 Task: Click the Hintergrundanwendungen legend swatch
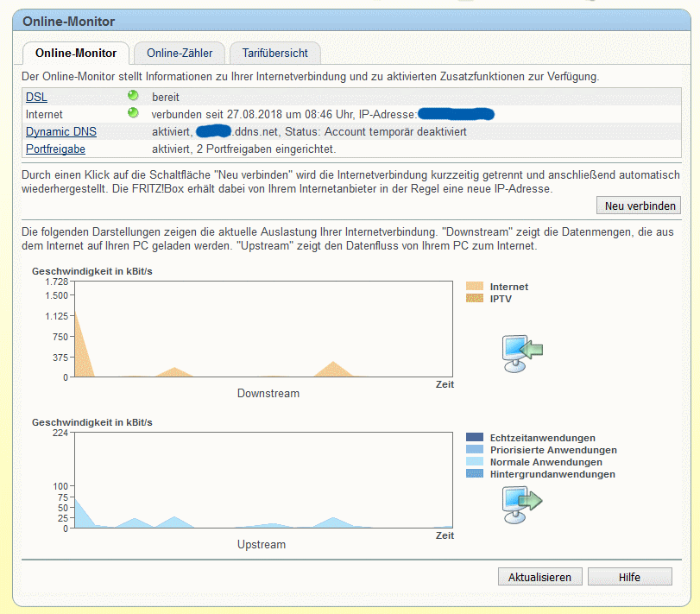click(x=475, y=473)
